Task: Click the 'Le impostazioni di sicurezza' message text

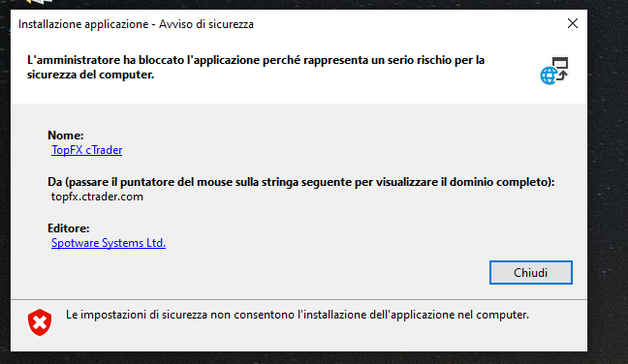Action: click(298, 315)
